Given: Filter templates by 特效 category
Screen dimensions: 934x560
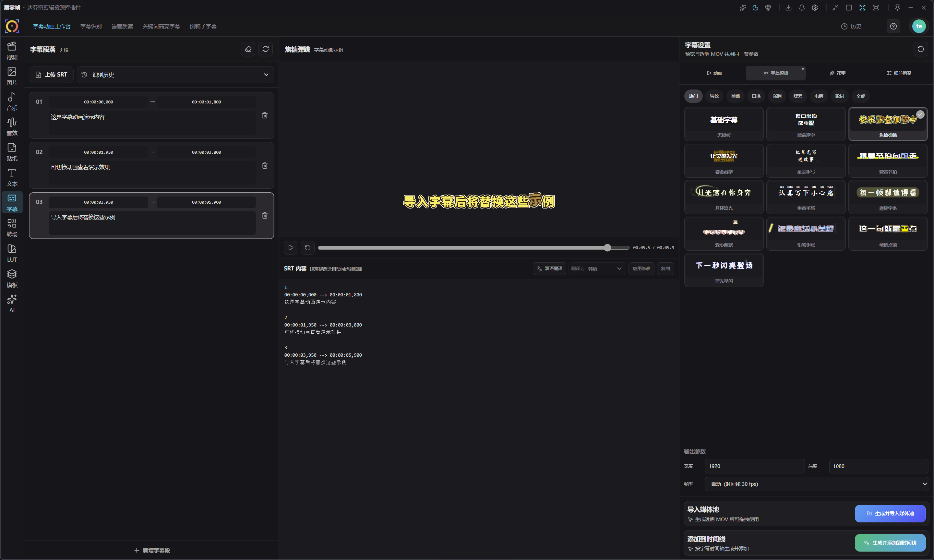Looking at the screenshot, I should [x=714, y=96].
